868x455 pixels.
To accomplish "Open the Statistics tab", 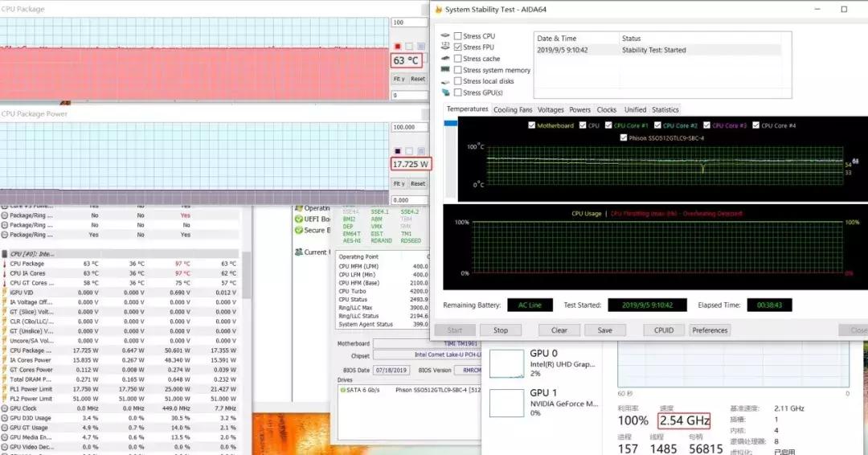I will click(x=665, y=109).
